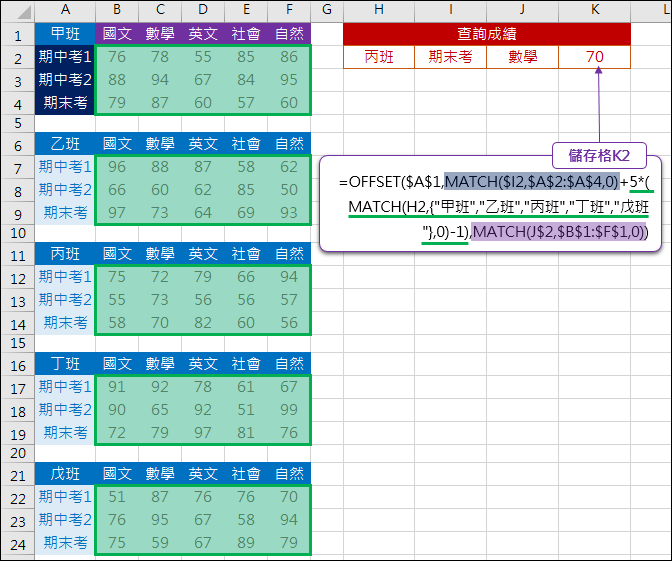The height and width of the screenshot is (561, 672).
Task: Click cell D14 with value 82
Action: (203, 323)
